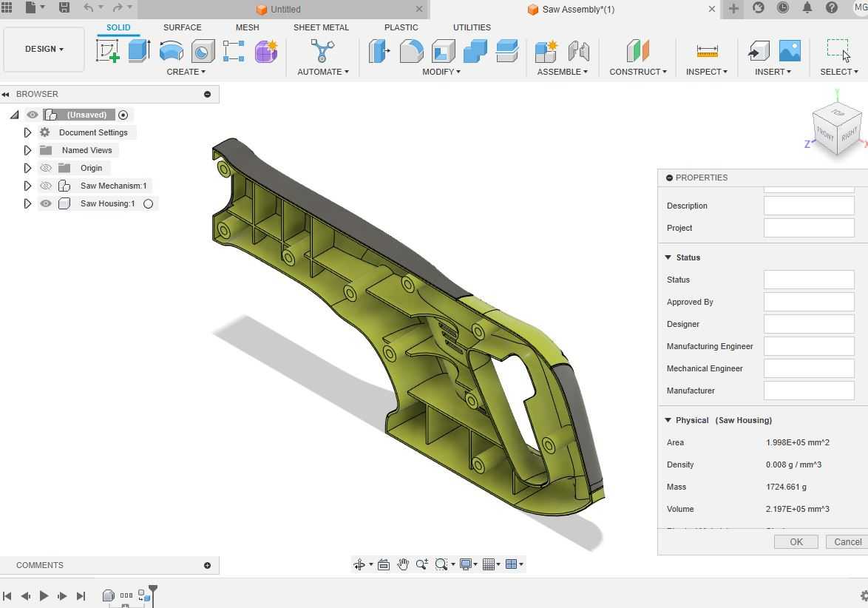Switch to the UTILITIES tab
868x608 pixels.
click(x=472, y=27)
